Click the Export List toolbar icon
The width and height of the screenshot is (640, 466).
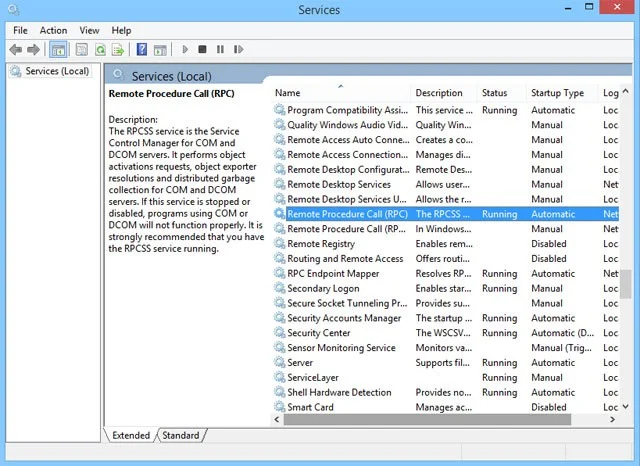[118, 50]
